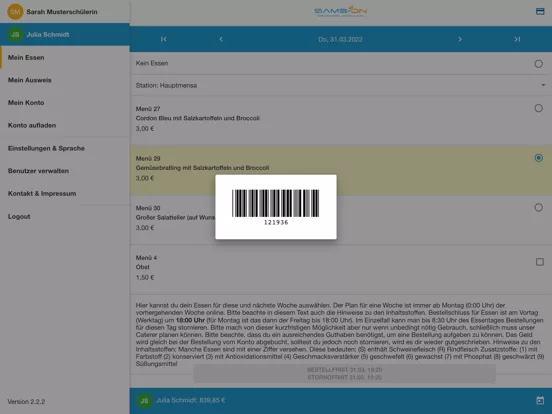Select user Julia Schmidt in sidebar
Viewport: 552px width, 414px height.
65,34
